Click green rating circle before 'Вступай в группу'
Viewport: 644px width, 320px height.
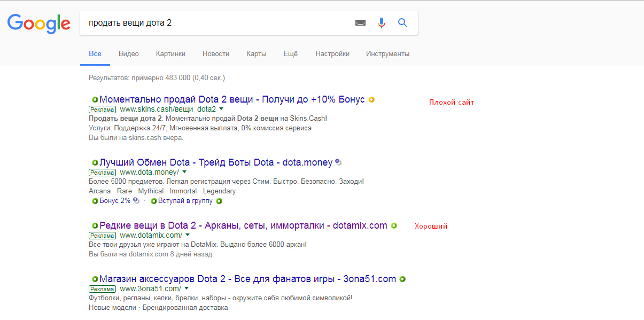coord(154,201)
